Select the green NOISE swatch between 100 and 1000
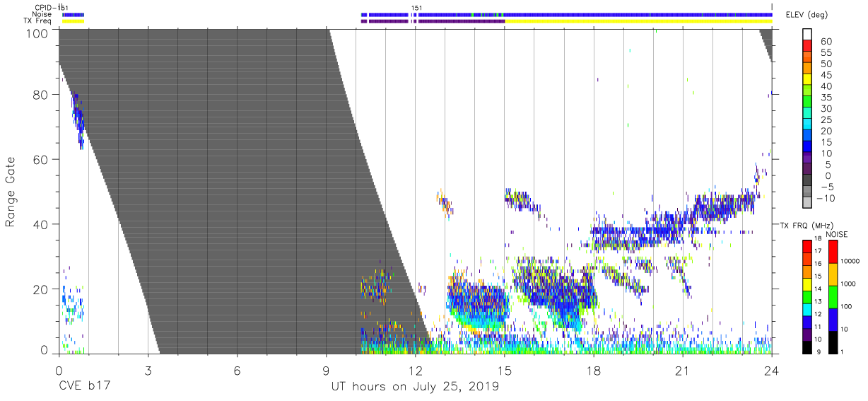Image resolution: width=868 pixels, height=401 pixels. [833, 297]
